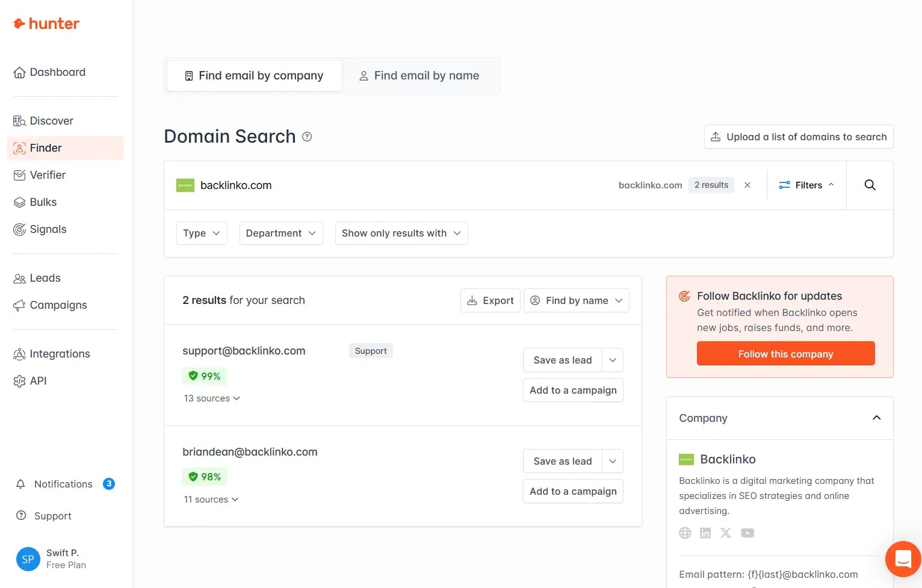Viewport: 922px width, 588px height.
Task: Click Follow this company button
Action: [785, 354]
